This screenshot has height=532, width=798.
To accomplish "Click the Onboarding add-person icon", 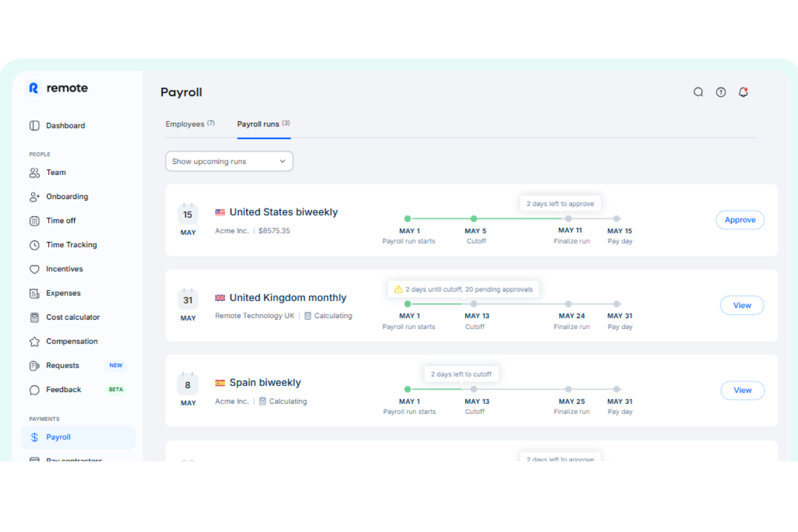I will (35, 197).
